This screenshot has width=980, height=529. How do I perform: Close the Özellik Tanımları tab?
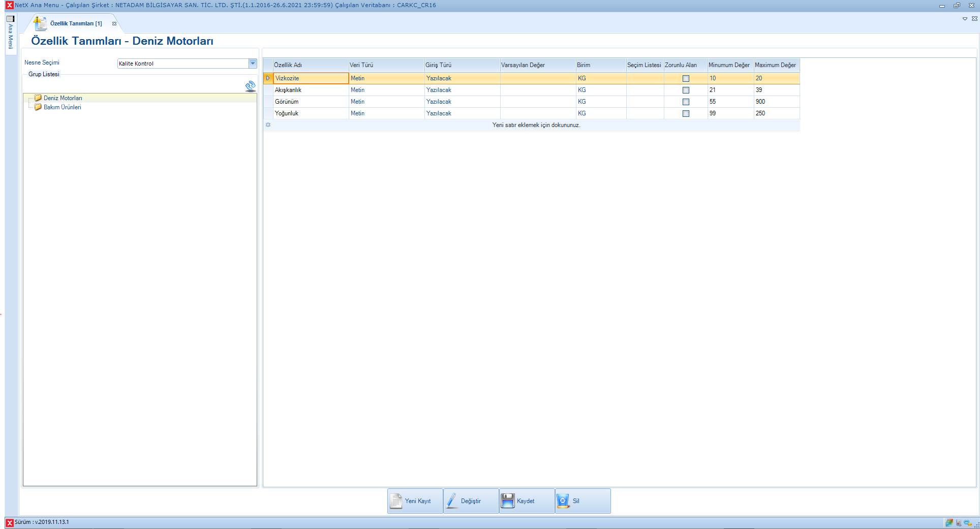pos(114,23)
